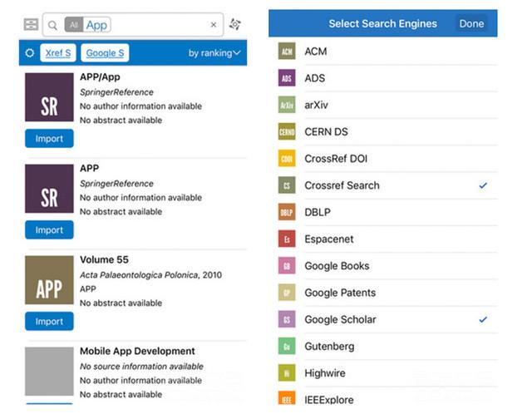Viewport: 532px width, 419px height.
Task: Open APP/App SpringerReference thumbnail
Action: click(49, 97)
